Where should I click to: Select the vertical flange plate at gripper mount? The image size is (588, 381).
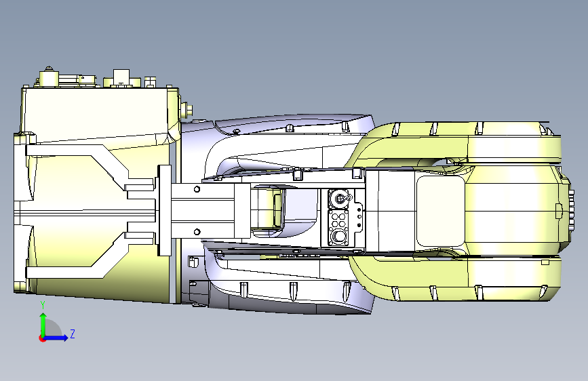click(x=164, y=210)
